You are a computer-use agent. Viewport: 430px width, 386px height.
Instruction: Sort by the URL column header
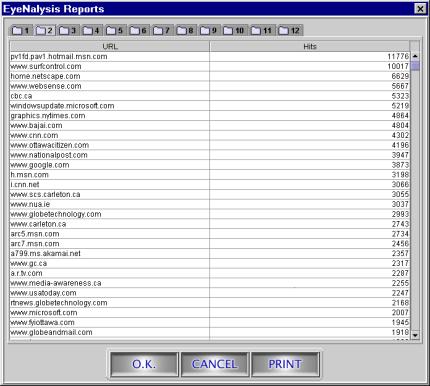coord(110,46)
